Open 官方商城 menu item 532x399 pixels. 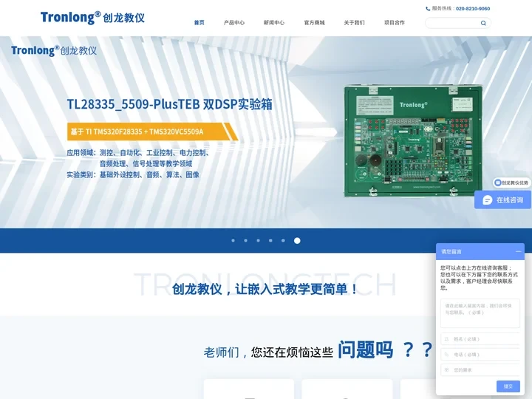point(314,23)
